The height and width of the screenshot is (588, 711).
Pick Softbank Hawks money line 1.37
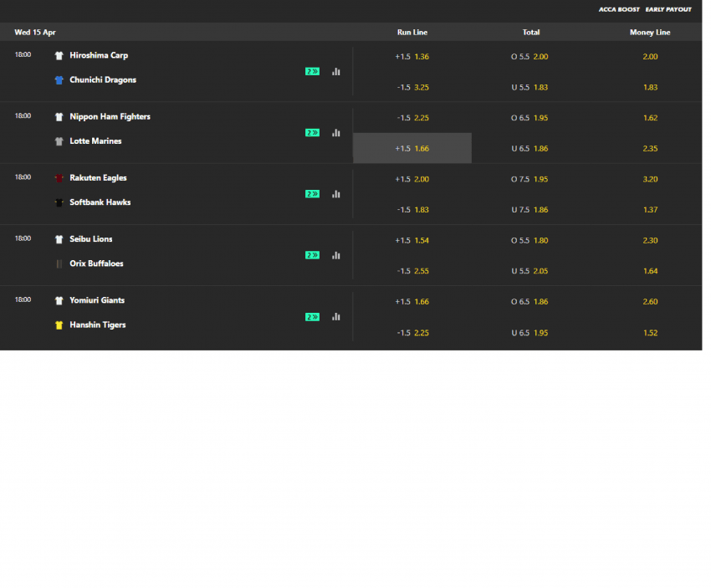pos(650,210)
